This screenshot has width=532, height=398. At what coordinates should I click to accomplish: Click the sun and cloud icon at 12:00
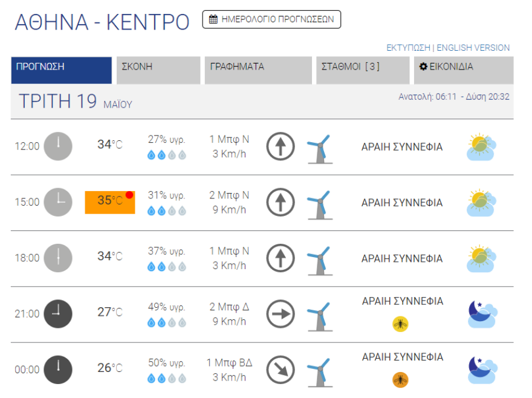click(481, 147)
